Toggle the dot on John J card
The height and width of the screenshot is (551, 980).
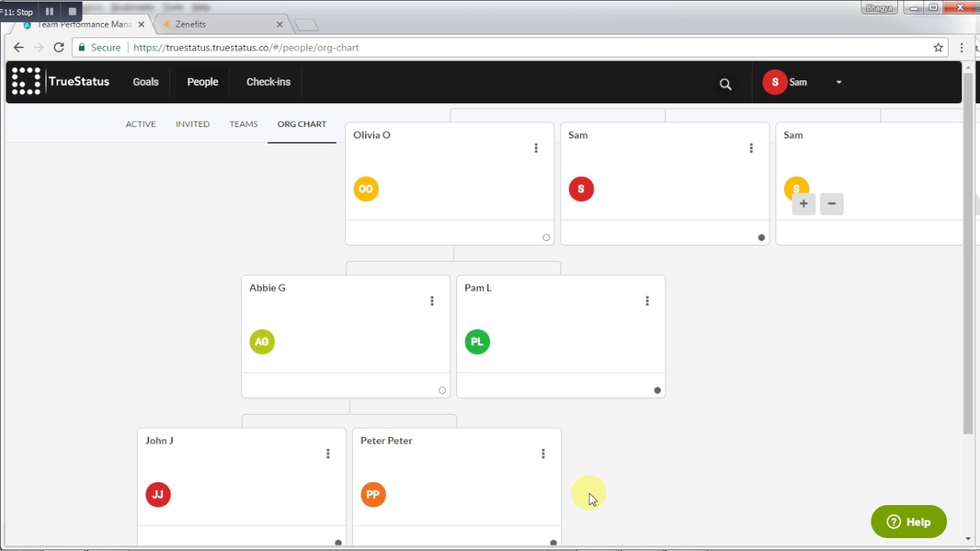[338, 543]
